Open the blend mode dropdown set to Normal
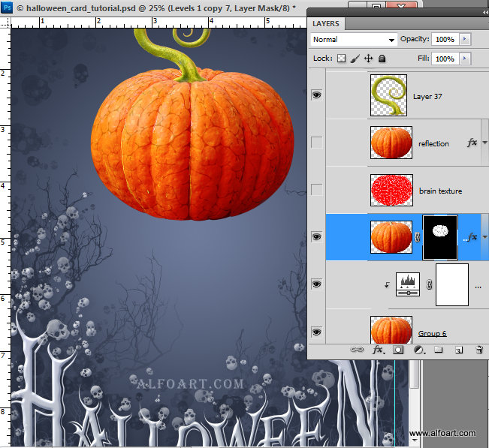The width and height of the screenshot is (489, 448). click(x=354, y=39)
